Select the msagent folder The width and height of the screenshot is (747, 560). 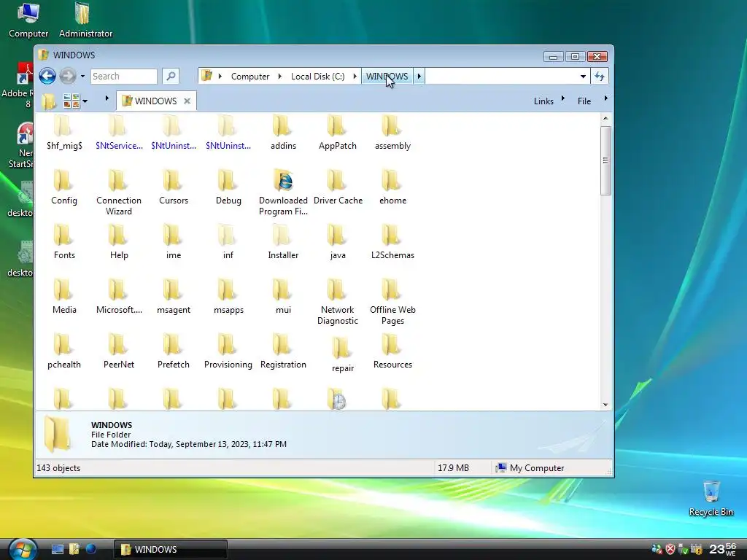pos(174,297)
